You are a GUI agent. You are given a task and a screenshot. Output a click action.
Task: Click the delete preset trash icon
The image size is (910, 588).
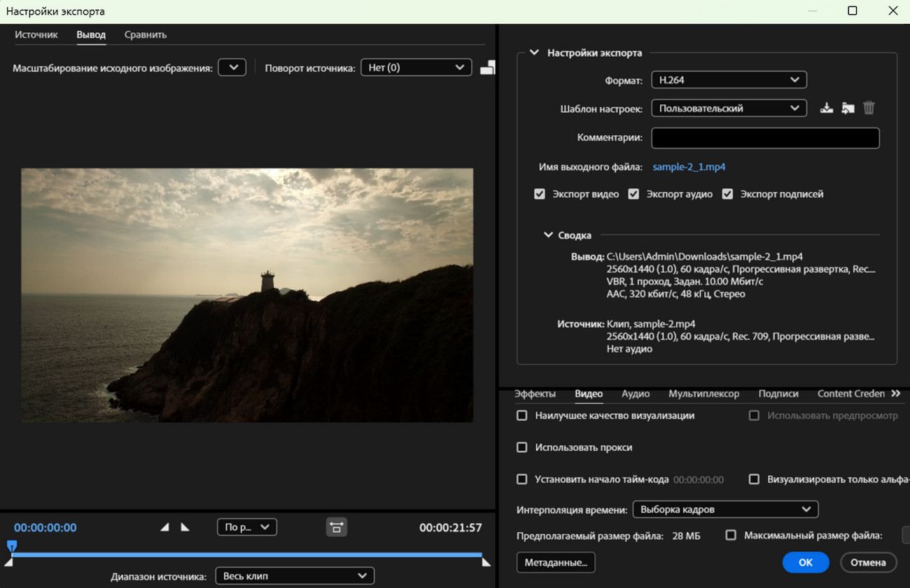coord(869,108)
